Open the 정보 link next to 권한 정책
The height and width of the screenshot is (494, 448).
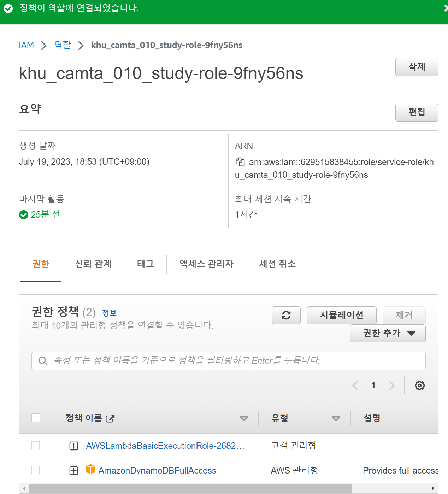(109, 313)
